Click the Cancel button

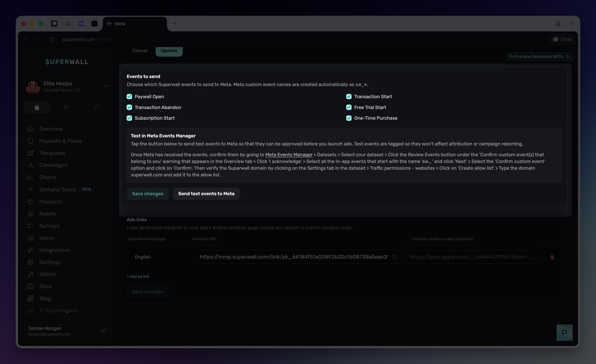140,51
